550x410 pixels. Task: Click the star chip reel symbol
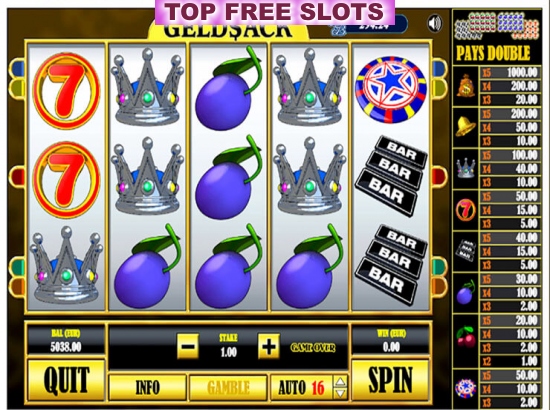coord(391,89)
